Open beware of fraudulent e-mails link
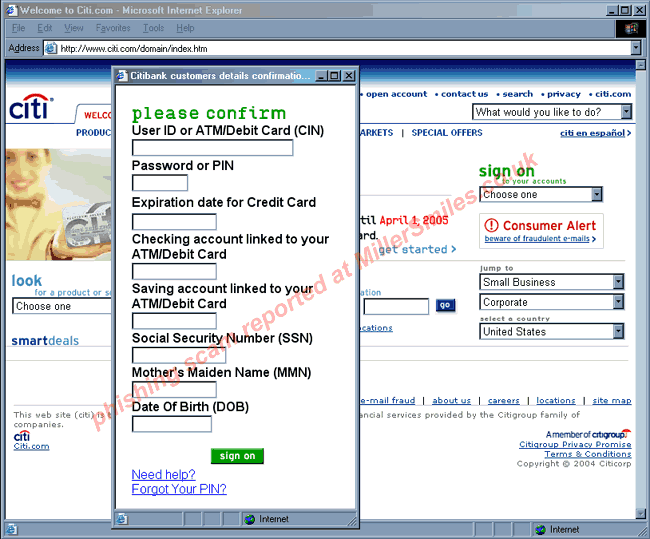This screenshot has width=650, height=539. (540, 239)
